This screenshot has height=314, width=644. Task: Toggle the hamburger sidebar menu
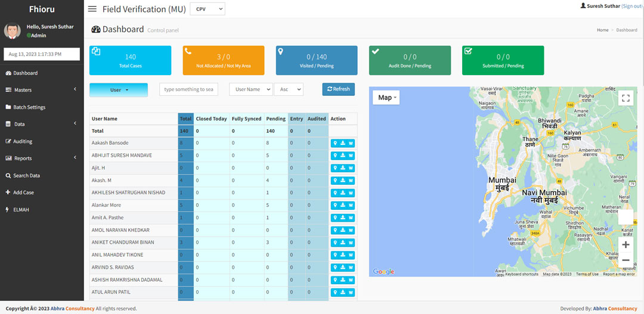pyautogui.click(x=92, y=9)
